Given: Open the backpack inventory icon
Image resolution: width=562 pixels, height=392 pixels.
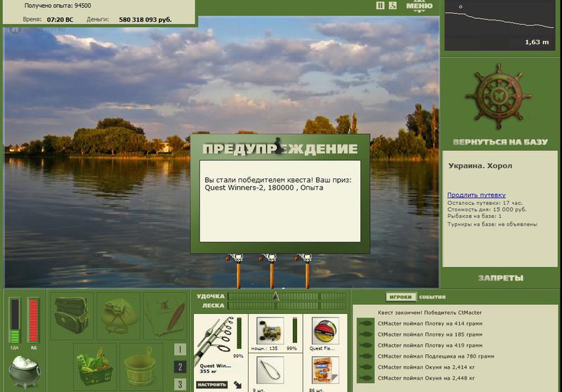Looking at the screenshot, I should 72,315.
